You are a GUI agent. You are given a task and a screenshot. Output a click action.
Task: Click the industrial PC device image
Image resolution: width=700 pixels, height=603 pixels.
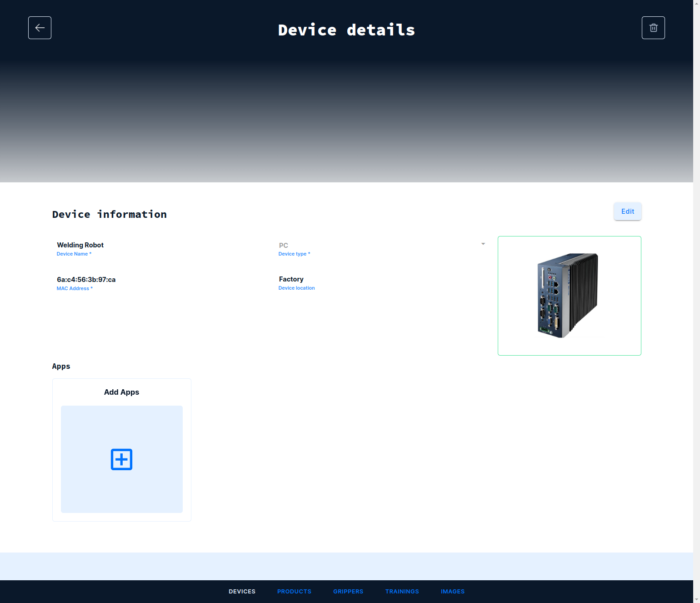tap(569, 296)
